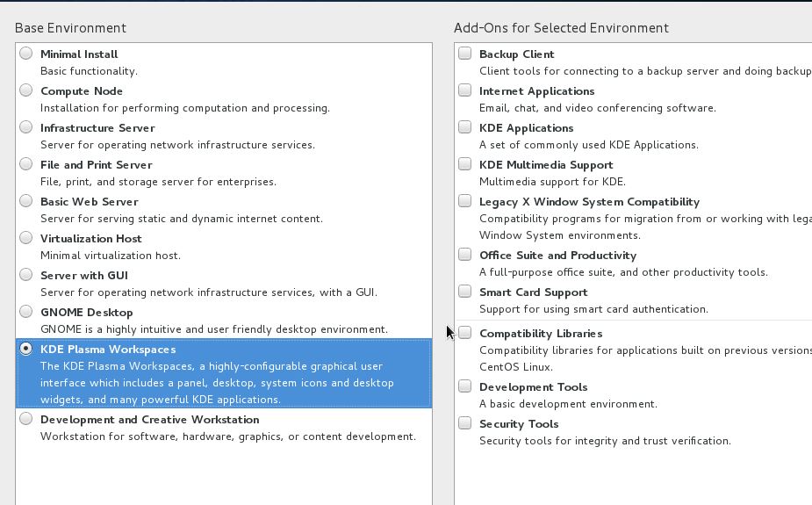
Task: Choose Compute Node as base environment
Action: [26, 90]
